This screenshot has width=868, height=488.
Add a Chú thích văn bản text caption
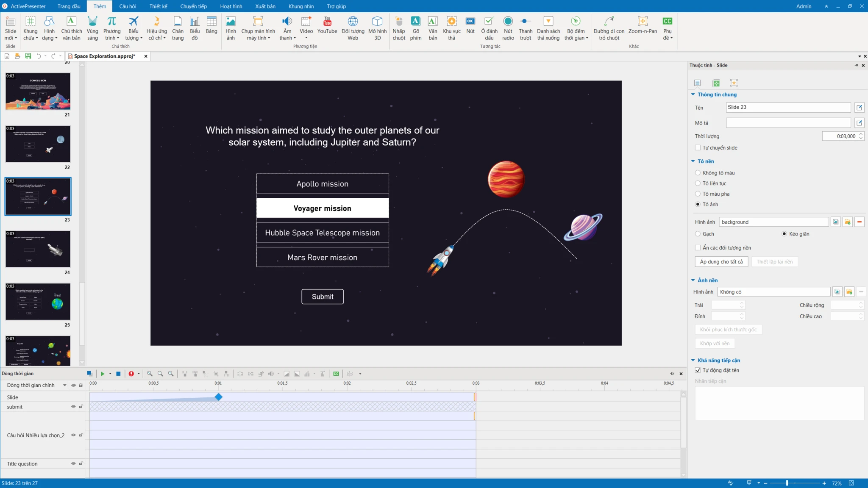(71, 28)
